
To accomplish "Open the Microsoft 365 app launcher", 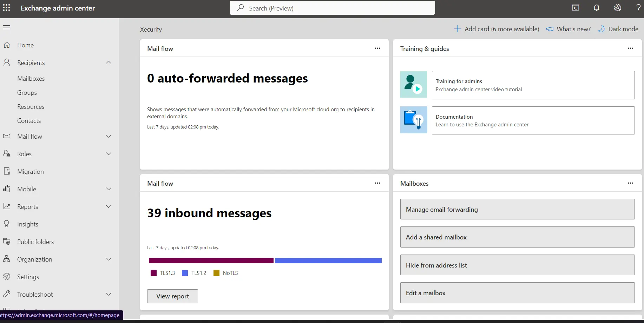I will [x=7, y=8].
